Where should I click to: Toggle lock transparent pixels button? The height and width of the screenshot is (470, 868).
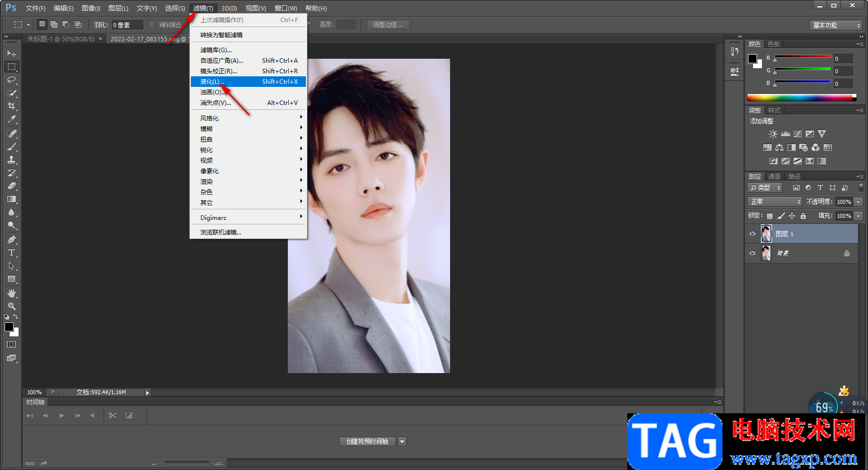pyautogui.click(x=770, y=216)
